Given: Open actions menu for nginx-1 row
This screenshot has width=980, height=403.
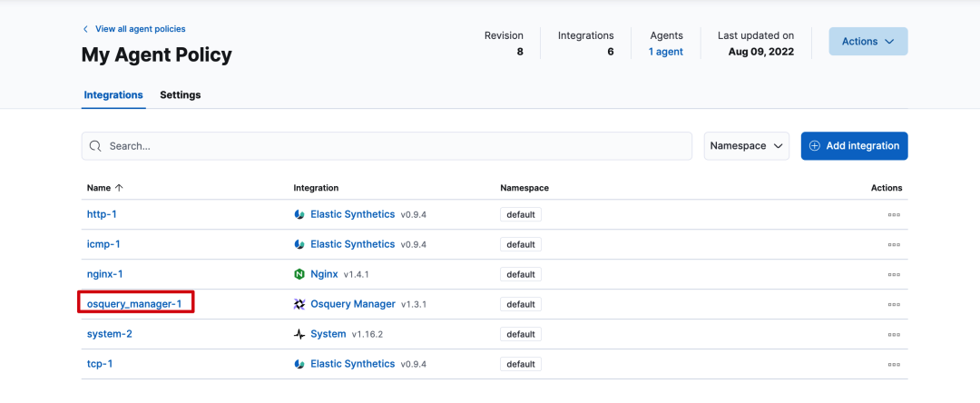Looking at the screenshot, I should 894,274.
